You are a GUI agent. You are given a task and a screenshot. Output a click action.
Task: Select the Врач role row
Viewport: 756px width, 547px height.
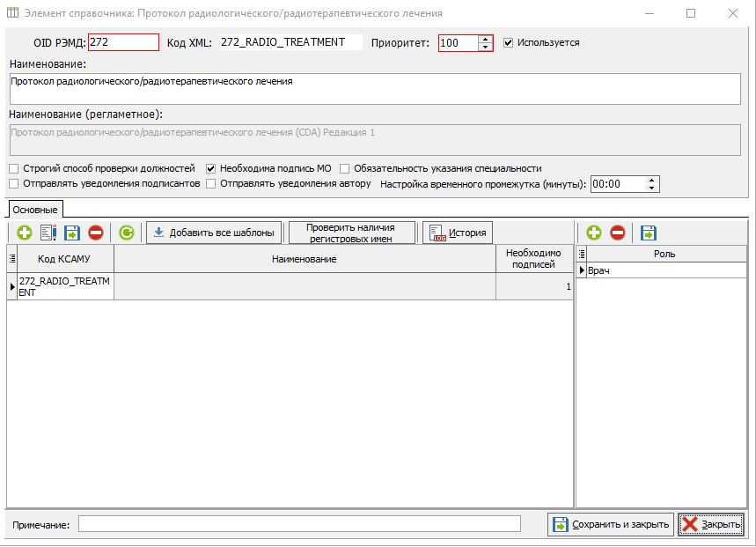pyautogui.click(x=662, y=270)
